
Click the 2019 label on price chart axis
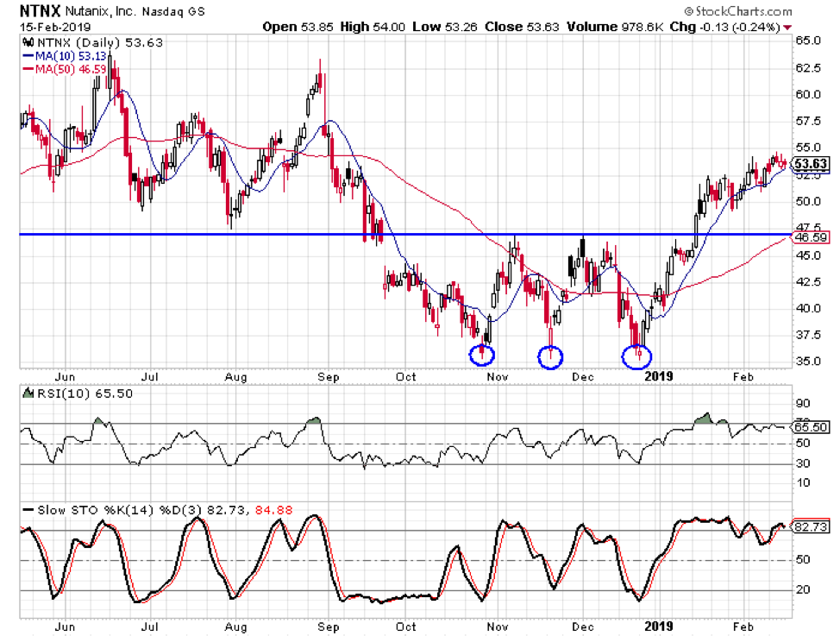658,376
